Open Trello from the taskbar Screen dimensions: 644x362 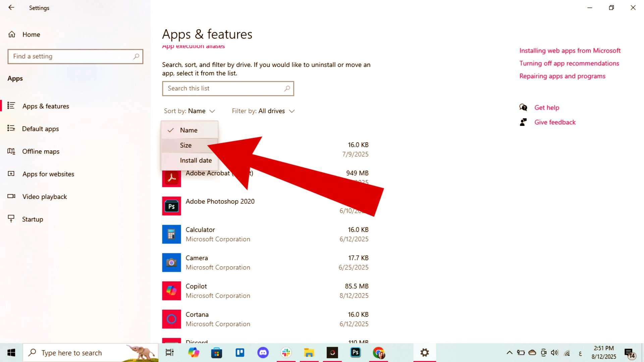[240, 353]
